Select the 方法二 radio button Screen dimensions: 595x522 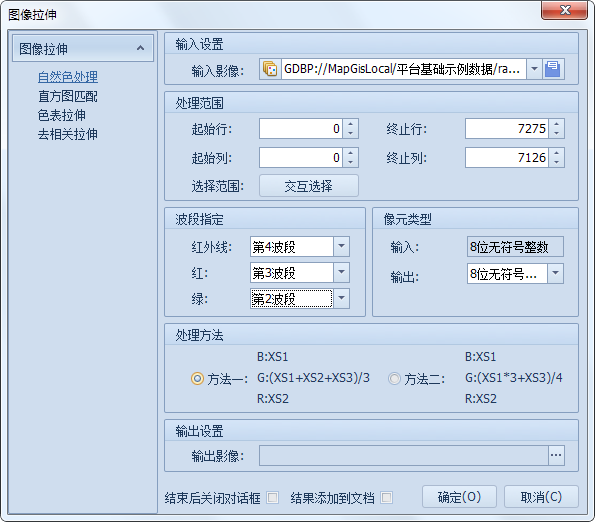point(394,378)
